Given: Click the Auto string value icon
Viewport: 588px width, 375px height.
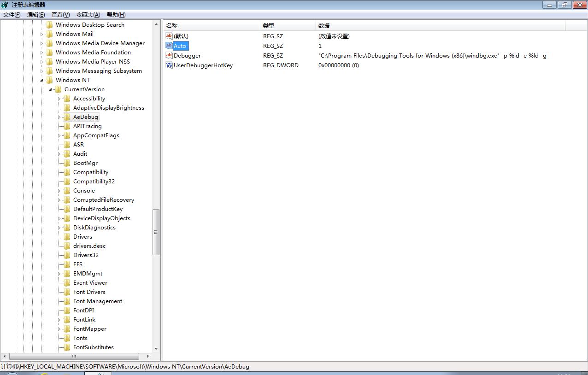Looking at the screenshot, I should coord(169,46).
